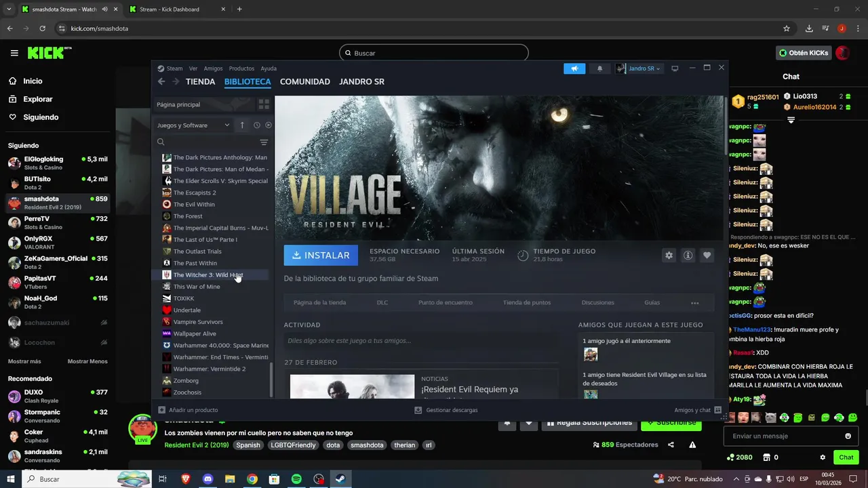Bookmark this page star icon

[787, 28]
